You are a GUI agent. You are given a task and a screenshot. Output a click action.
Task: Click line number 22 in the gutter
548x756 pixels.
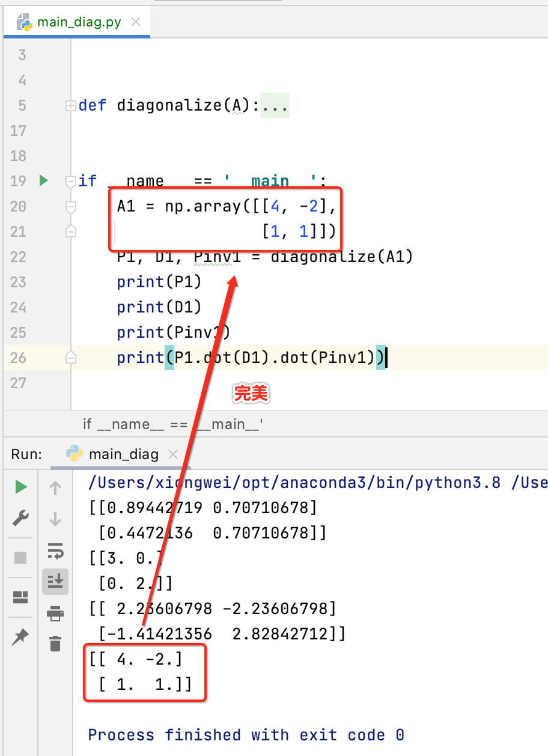click(19, 257)
